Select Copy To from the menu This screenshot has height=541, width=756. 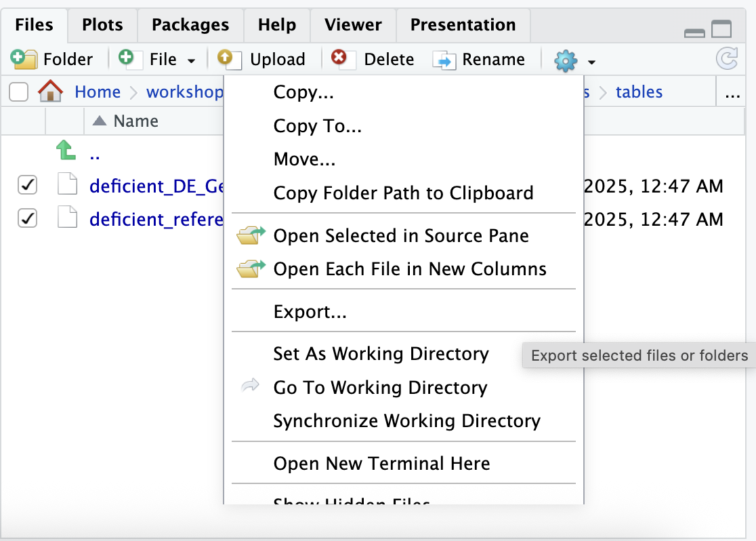point(317,125)
